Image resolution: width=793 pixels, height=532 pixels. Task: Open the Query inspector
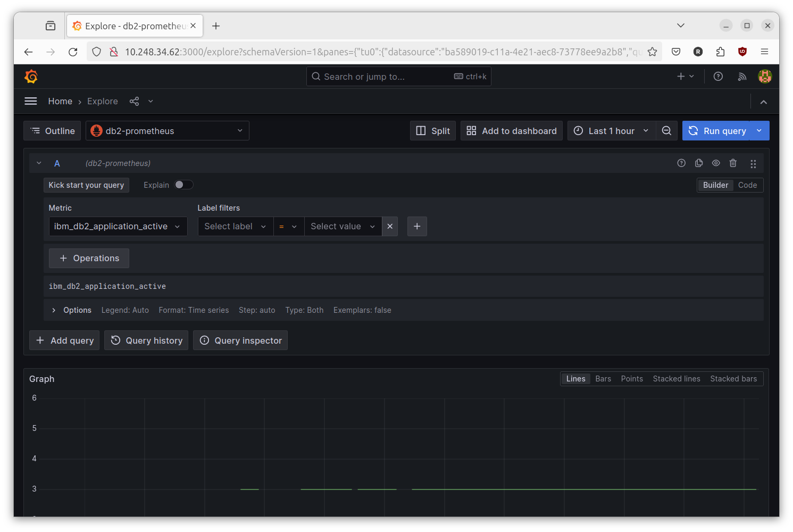coord(240,340)
